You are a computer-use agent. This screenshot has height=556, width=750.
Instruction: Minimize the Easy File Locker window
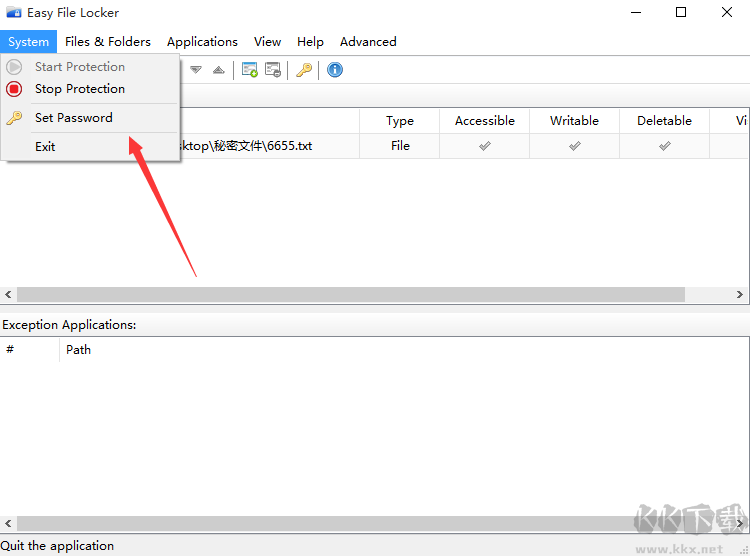[x=636, y=12]
